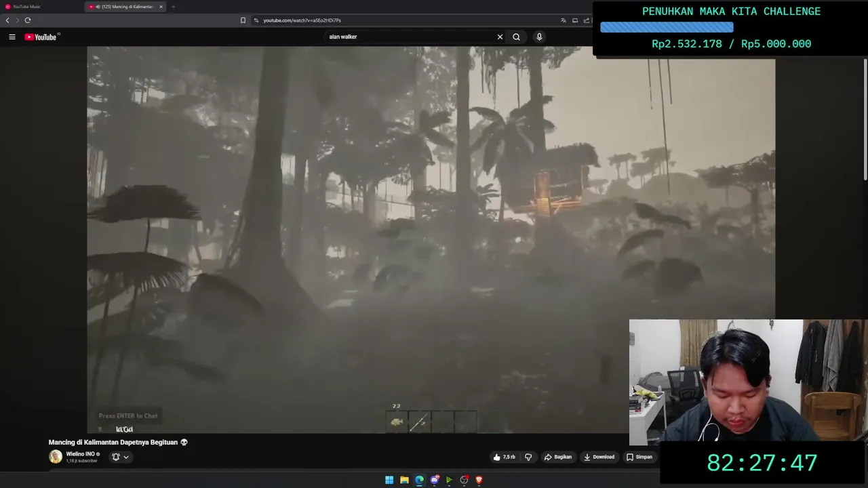The image size is (868, 488).
Task: Save the video with Simpan button
Action: (639, 457)
